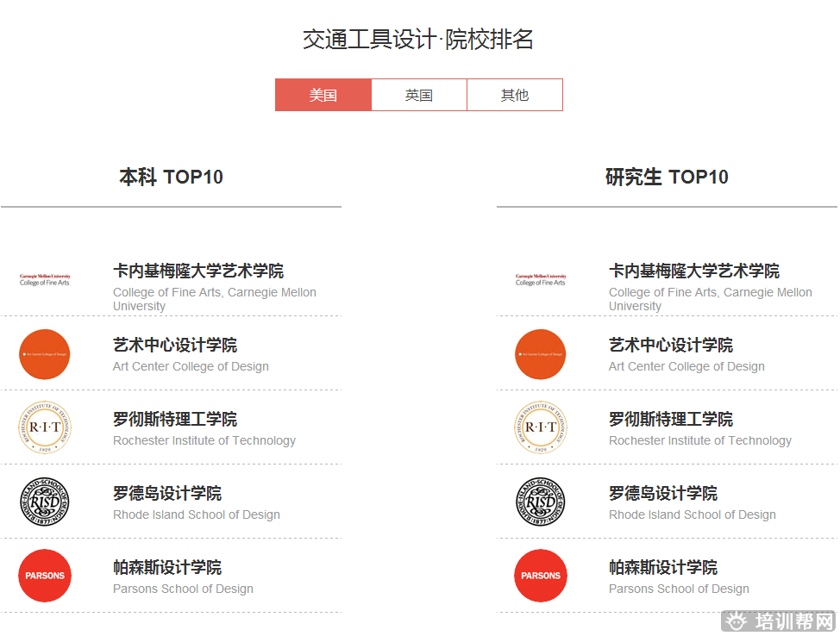Open 罗彻斯特理工学院 in 本科 TOP10
Image resolution: width=840 pixels, height=636 pixels.
pyautogui.click(x=175, y=419)
